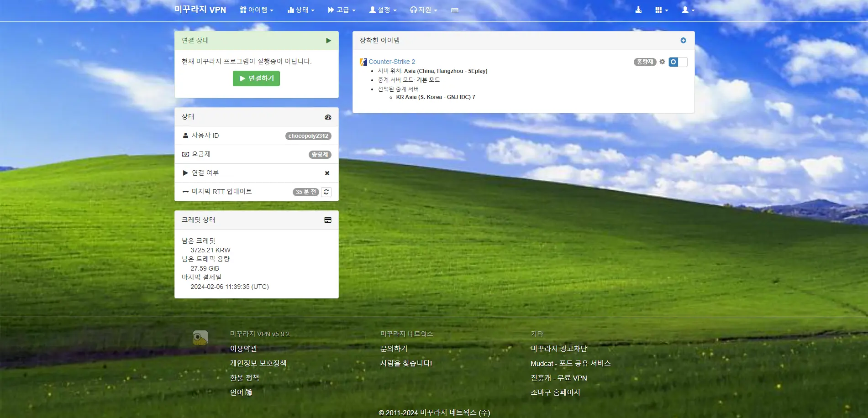Click the 마지막 RTT 업데이트 label

tap(221, 192)
